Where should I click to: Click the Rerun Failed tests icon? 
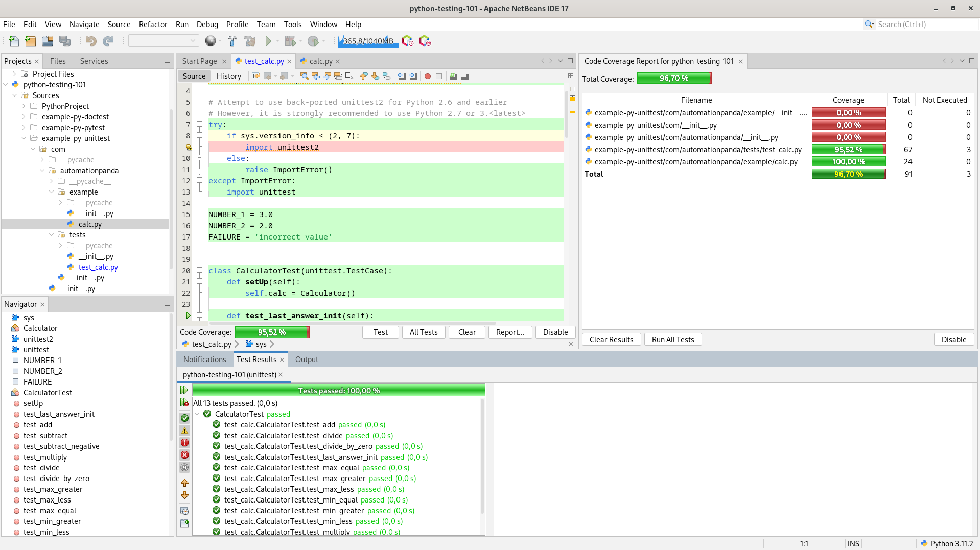[184, 403]
